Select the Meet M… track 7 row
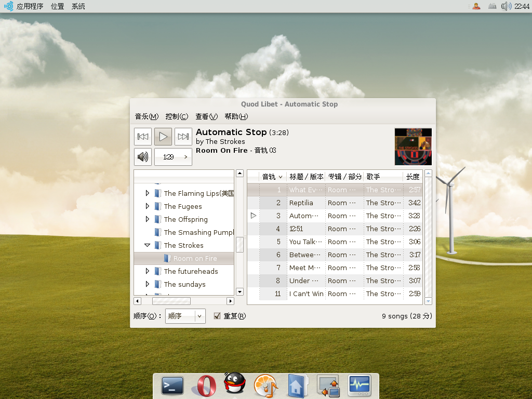The height and width of the screenshot is (399, 532). point(335,268)
